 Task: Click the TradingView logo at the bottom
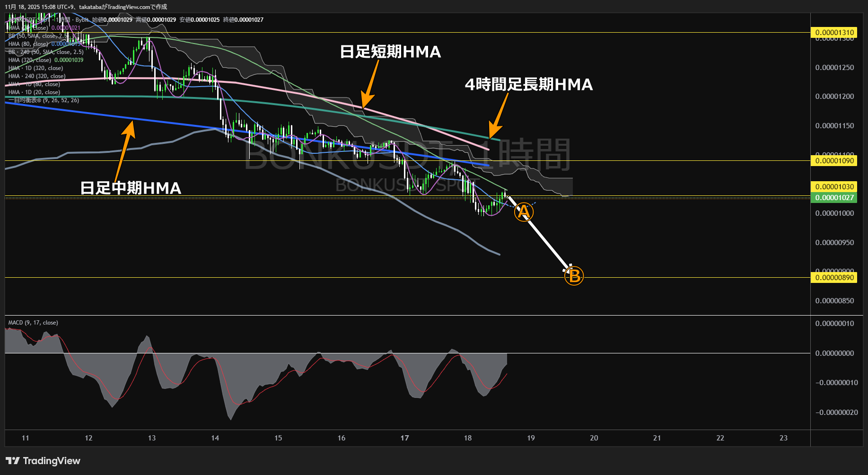pos(43,461)
